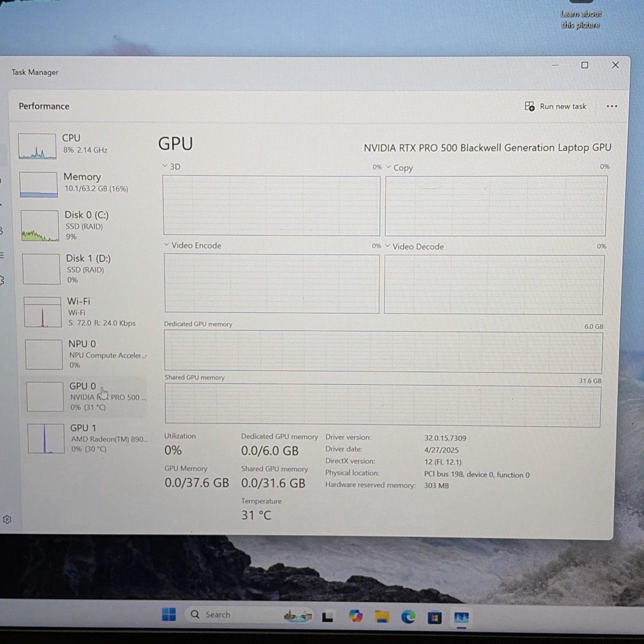Click the 0.0/6.0 GB dedicated memory value
The height and width of the screenshot is (644, 644).
[270, 451]
